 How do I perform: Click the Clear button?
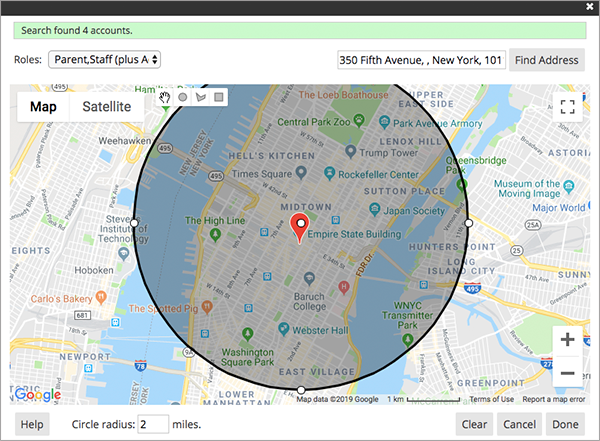[474, 424]
